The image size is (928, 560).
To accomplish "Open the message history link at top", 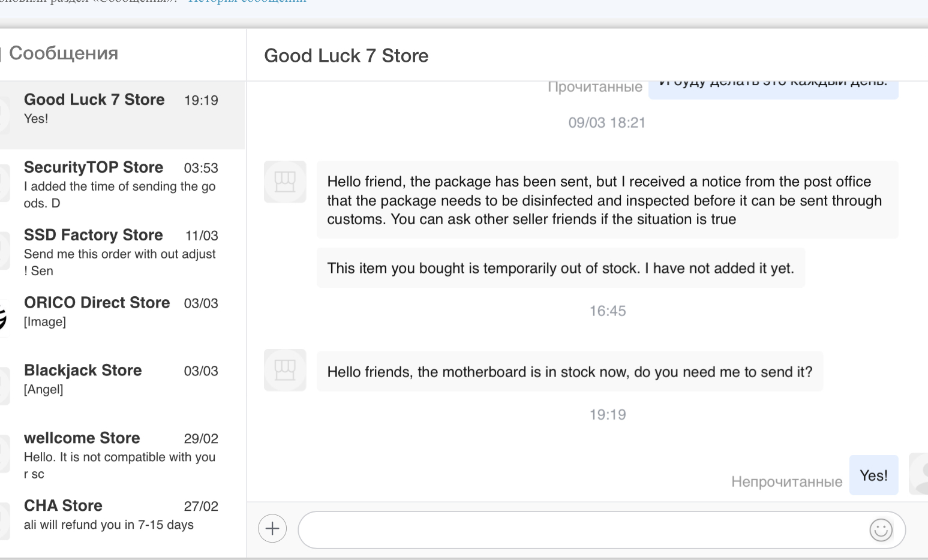I will click(247, 1).
